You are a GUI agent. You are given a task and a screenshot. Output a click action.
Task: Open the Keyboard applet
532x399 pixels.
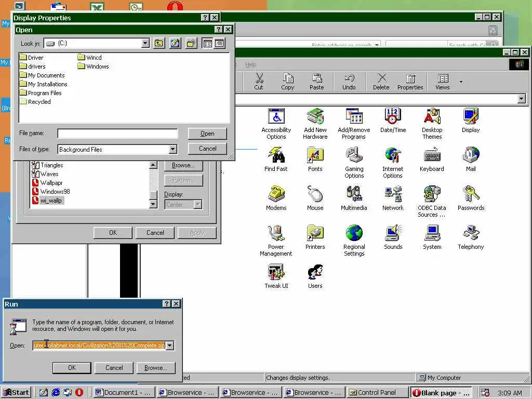432,159
